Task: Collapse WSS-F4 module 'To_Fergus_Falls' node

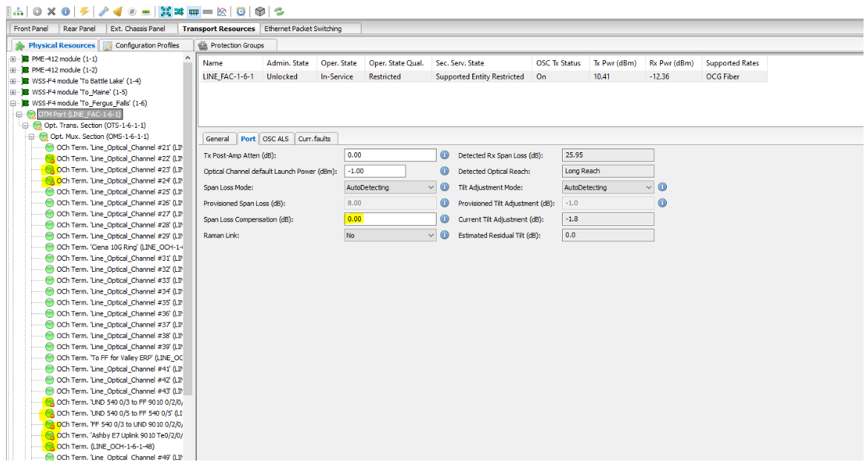Action: tap(13, 103)
